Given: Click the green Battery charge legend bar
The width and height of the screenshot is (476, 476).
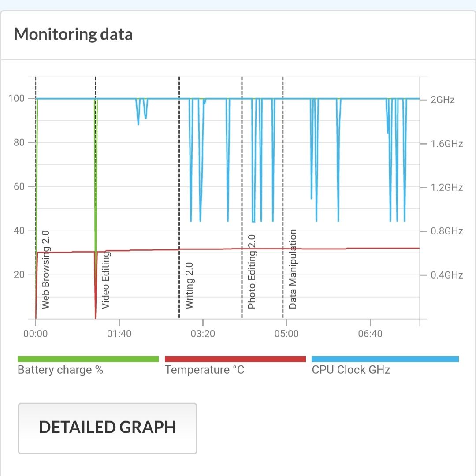Looking at the screenshot, I should click(88, 359).
